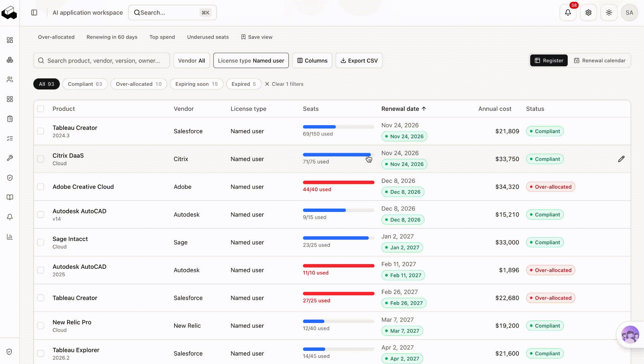The width and height of the screenshot is (644, 364).
Task: Select the Over-allocated 10 filter tab
Action: [x=139, y=84]
